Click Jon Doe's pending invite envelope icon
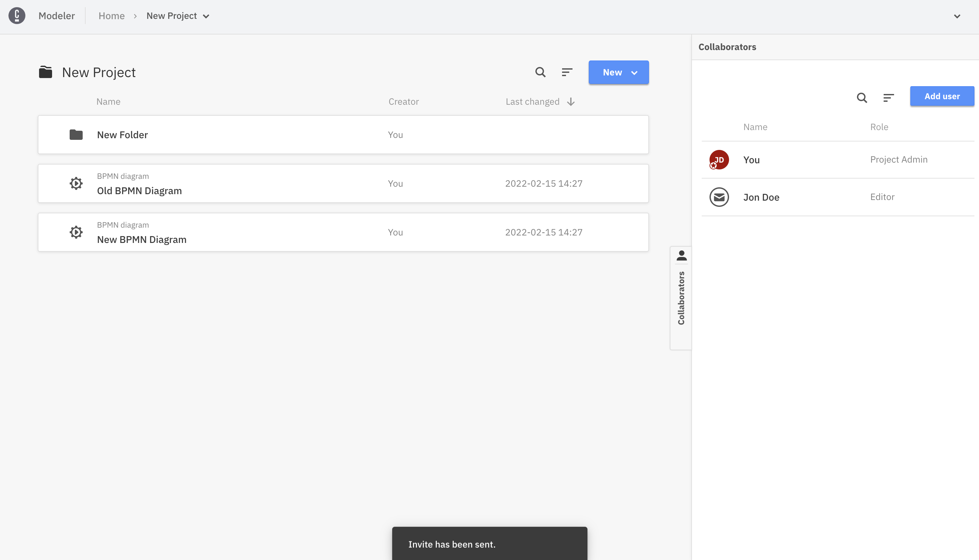Screen dimensions: 979x560 coord(719,197)
